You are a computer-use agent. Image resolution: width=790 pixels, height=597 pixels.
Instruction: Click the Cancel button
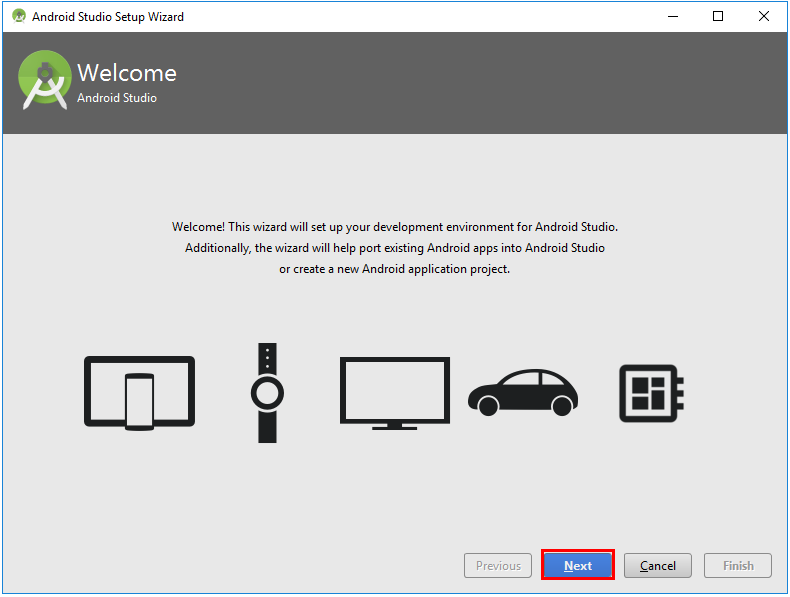[657, 565]
